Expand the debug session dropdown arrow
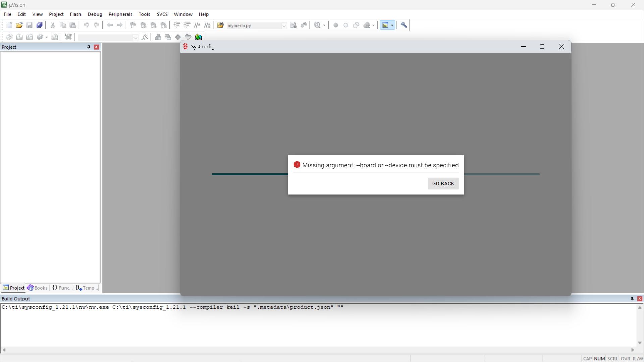 [x=324, y=25]
